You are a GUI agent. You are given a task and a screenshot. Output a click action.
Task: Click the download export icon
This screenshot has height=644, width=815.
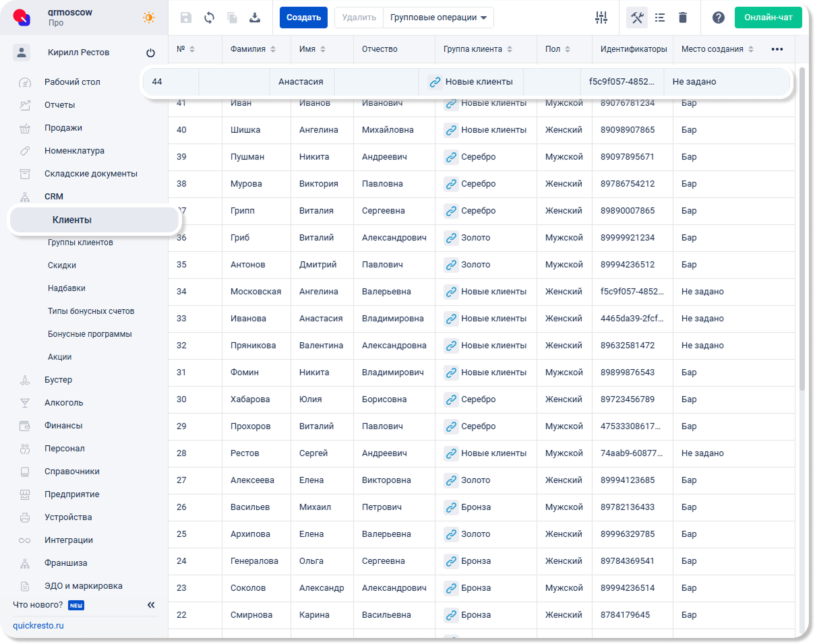coord(255,18)
